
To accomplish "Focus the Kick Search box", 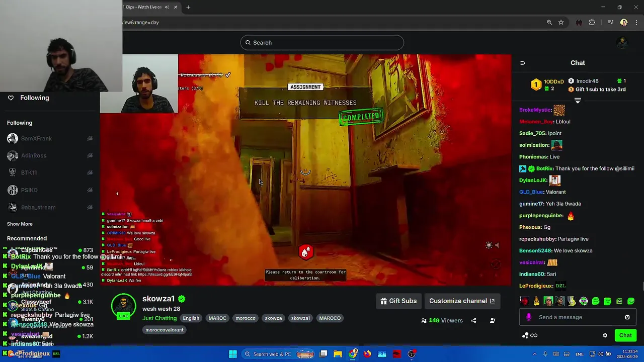I will 322,43.
